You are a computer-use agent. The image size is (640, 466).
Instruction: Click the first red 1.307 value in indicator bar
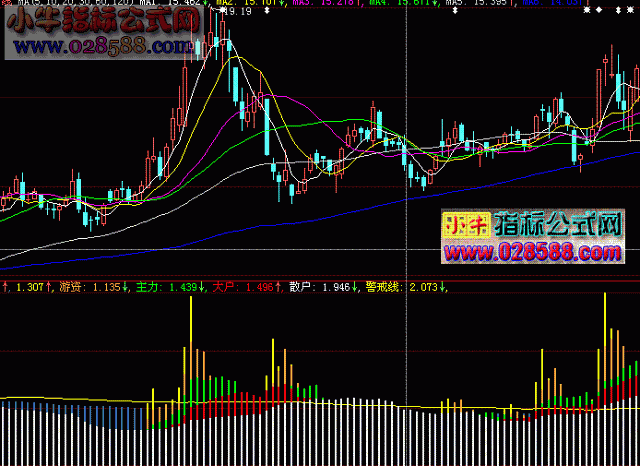27,288
